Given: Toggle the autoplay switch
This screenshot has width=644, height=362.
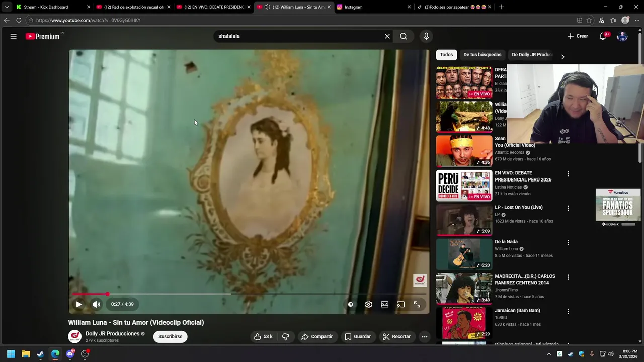Looking at the screenshot, I should (351, 304).
